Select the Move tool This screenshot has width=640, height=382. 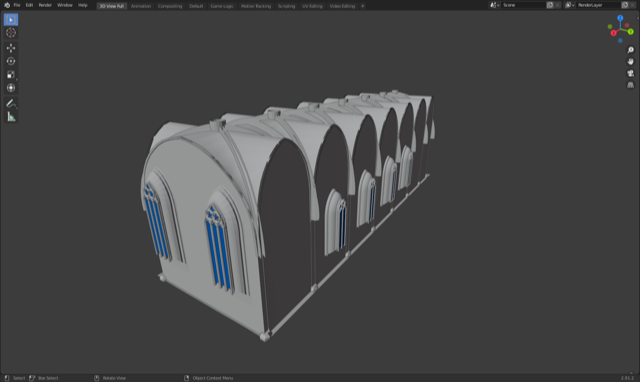[x=11, y=48]
